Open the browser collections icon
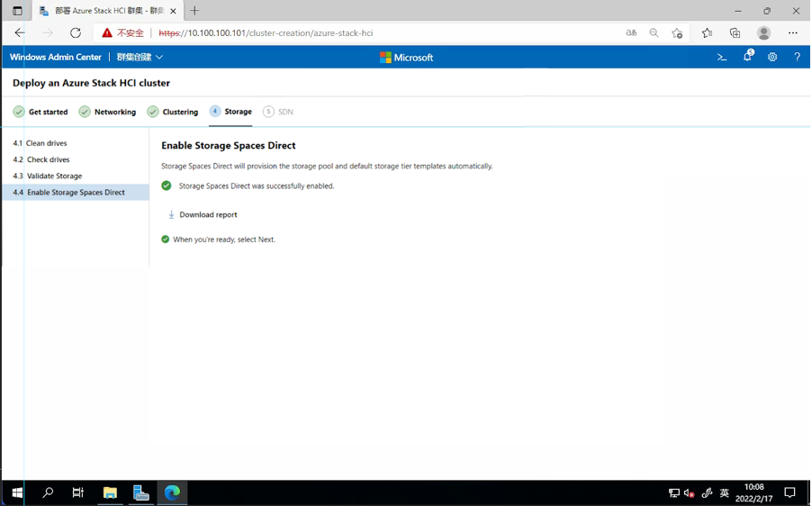This screenshot has width=812, height=506. click(x=735, y=32)
